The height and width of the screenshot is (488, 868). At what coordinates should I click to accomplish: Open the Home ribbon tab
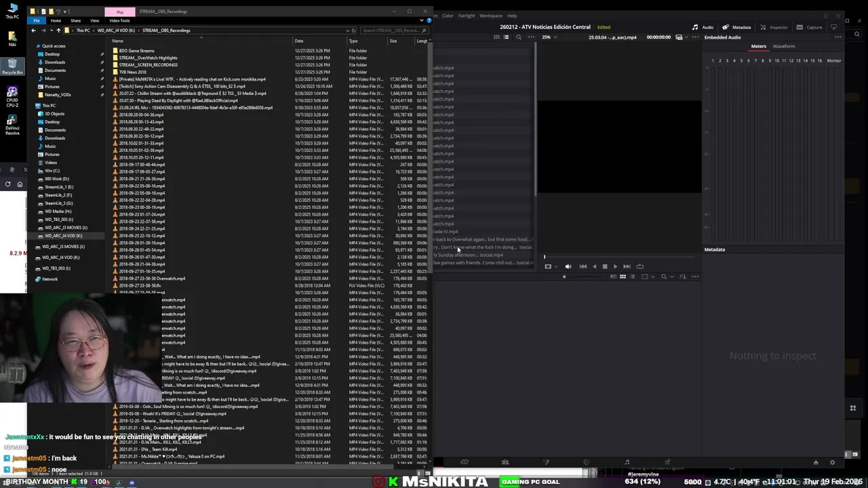coord(56,20)
